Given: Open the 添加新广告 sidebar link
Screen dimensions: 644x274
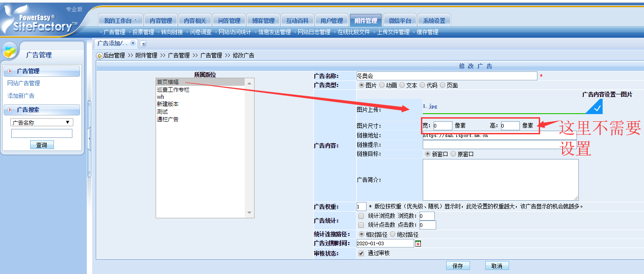Looking at the screenshot, I should click(x=21, y=96).
